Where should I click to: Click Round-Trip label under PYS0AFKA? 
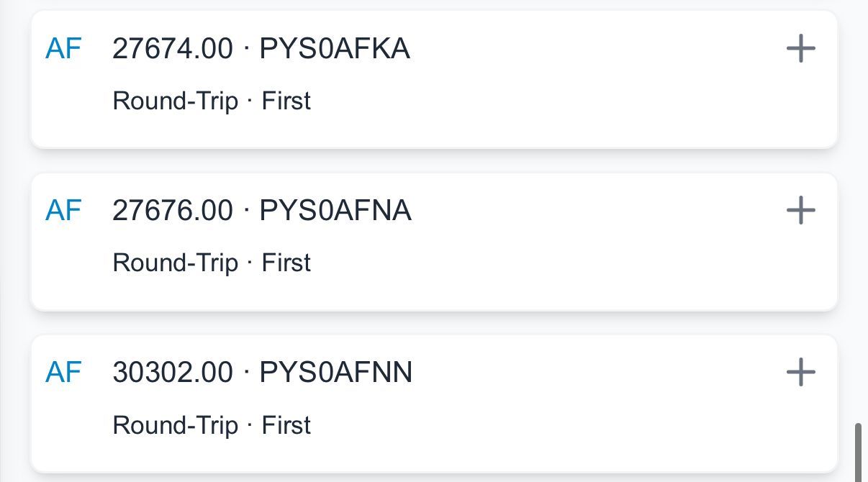click(x=175, y=101)
